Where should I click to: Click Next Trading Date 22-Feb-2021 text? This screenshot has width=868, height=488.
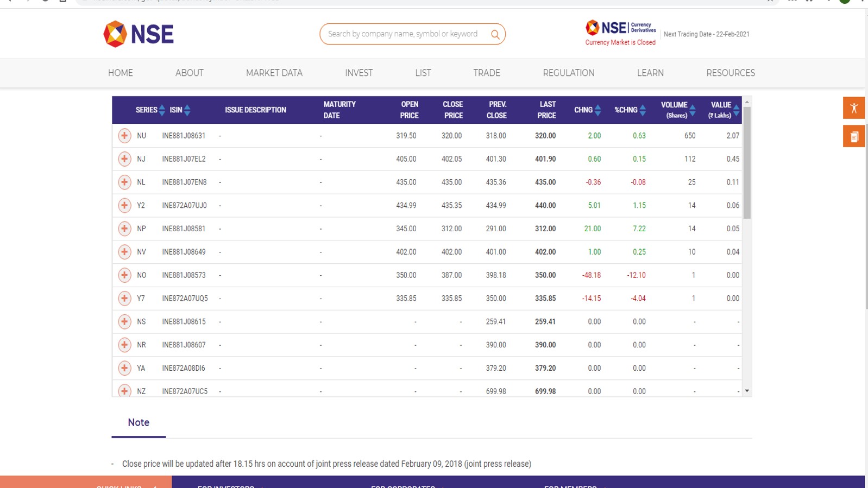pyautogui.click(x=706, y=34)
